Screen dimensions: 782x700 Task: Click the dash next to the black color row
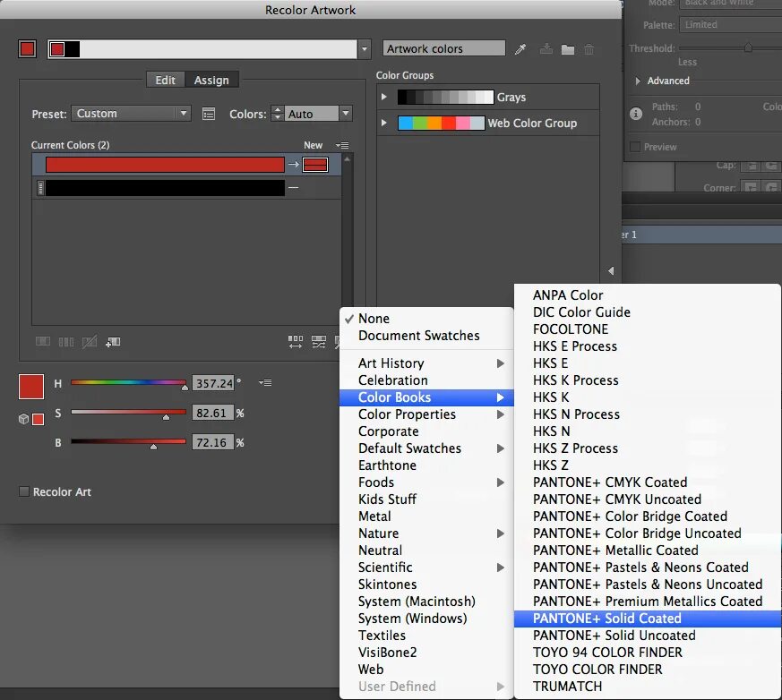293,188
